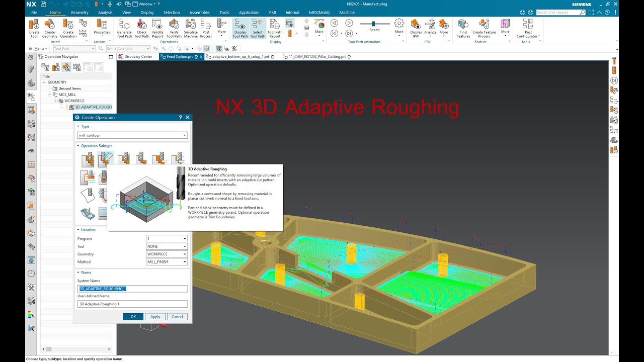
Task: Play tool path animation forward
Action: (349, 23)
